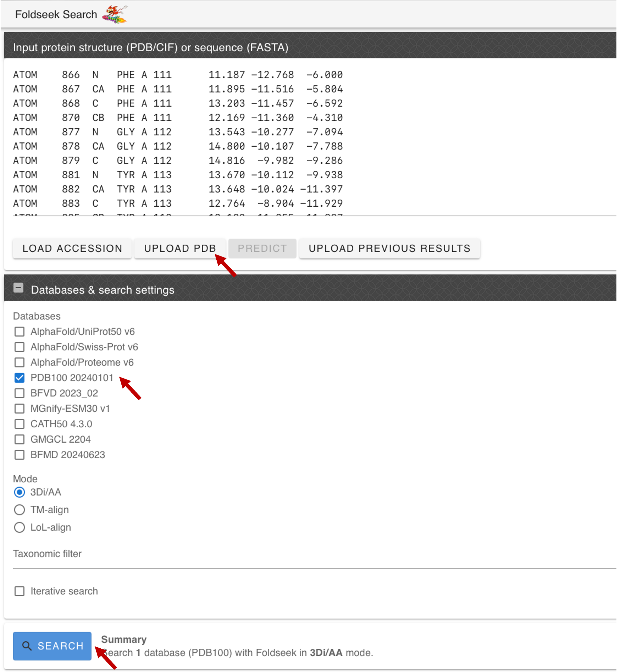Screen dimensions: 617x672
Task: Click the 'Input protein structure (PDB/CIF)' header
Action: 151,48
